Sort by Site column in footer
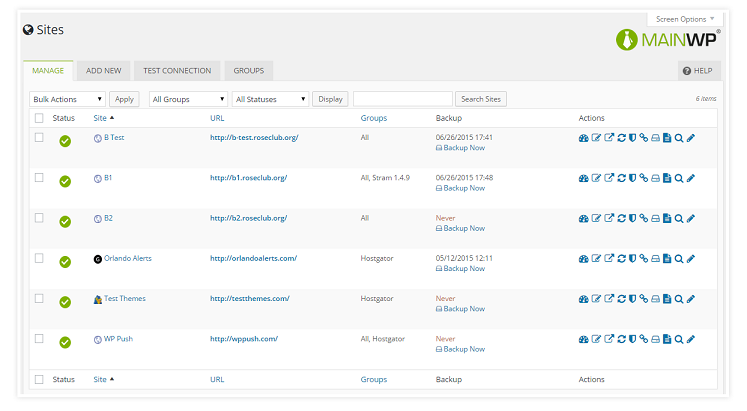Image resolution: width=747 pixels, height=411 pixels. click(103, 380)
